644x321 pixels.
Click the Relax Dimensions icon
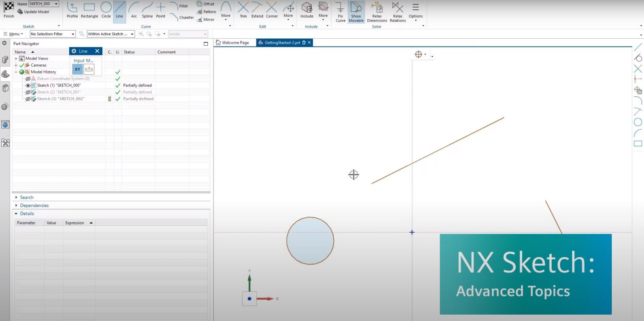377,11
